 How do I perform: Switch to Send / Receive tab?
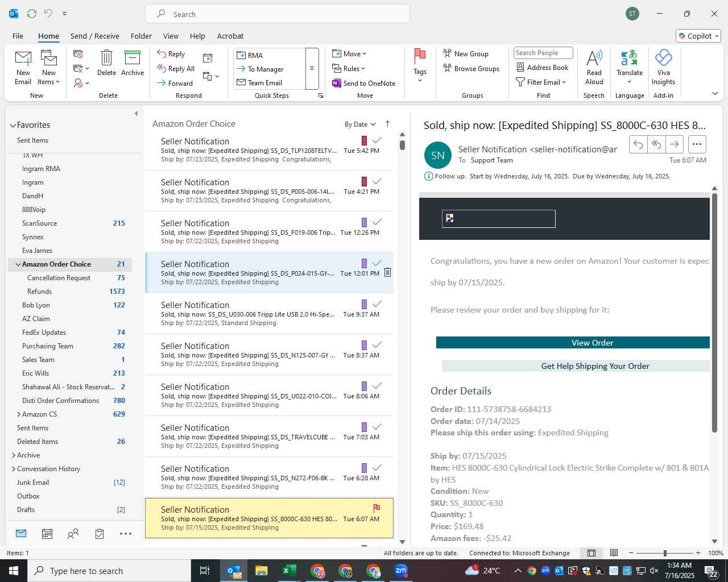[x=95, y=36]
